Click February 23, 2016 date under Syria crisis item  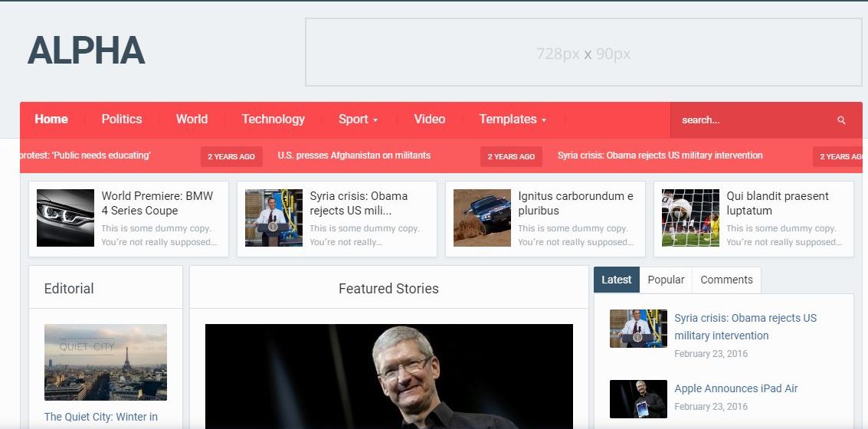pyautogui.click(x=711, y=353)
